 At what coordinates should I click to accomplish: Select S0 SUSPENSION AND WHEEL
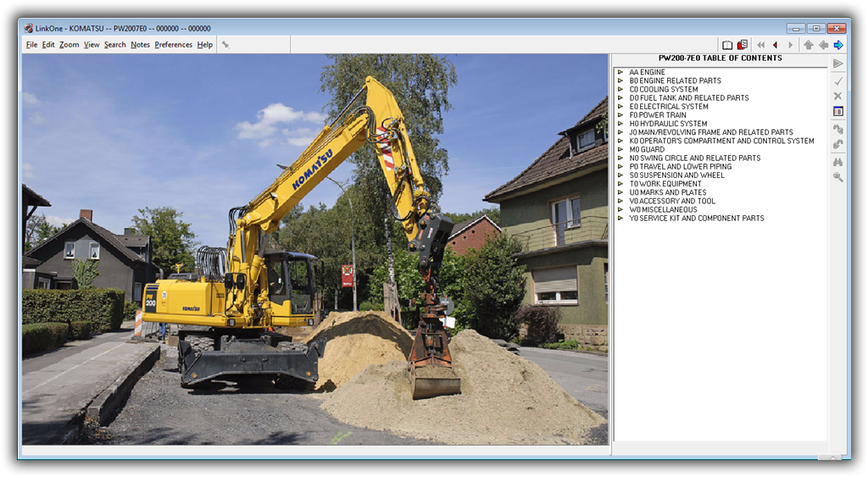pos(676,175)
